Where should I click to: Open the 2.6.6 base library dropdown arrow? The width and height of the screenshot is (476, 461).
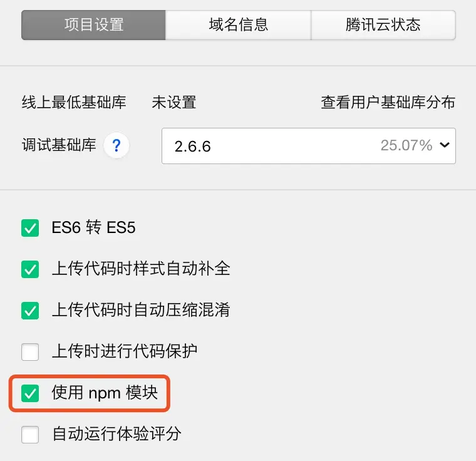[445, 145]
